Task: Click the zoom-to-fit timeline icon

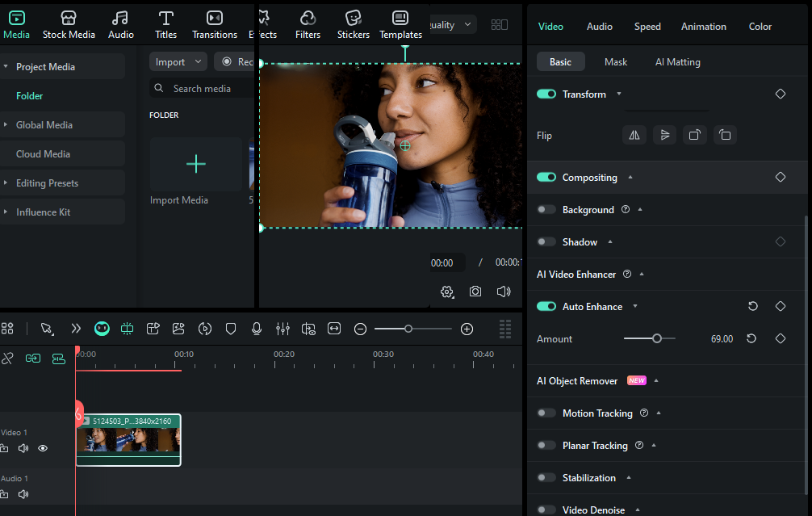Action: pyautogui.click(x=334, y=329)
